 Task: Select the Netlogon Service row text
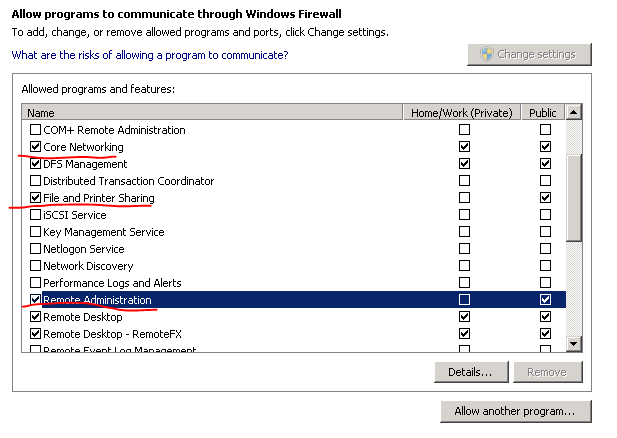[84, 249]
